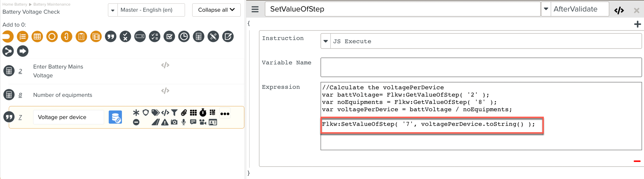
Task: Click the circular minus remove icon on step 7
Action: 136,122
